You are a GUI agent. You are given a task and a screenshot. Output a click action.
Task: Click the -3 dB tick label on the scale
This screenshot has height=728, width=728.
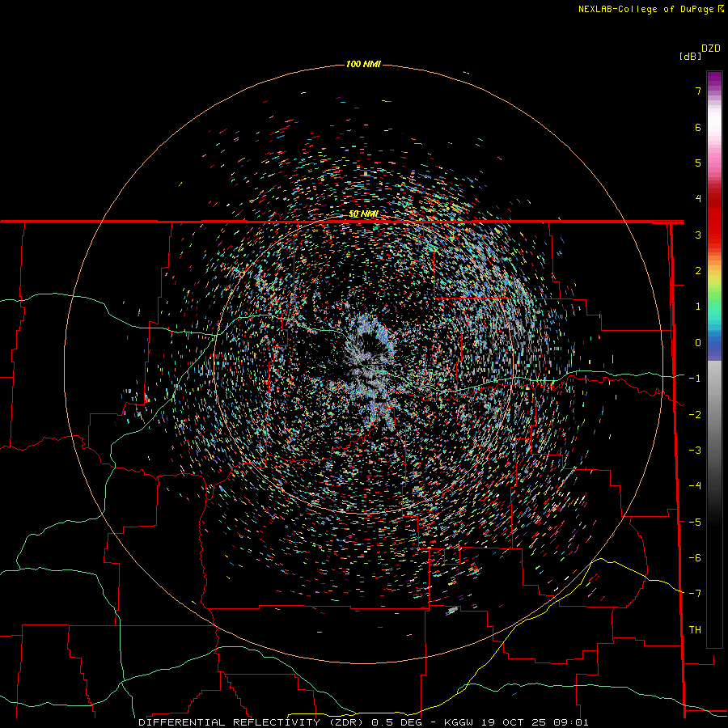click(695, 451)
